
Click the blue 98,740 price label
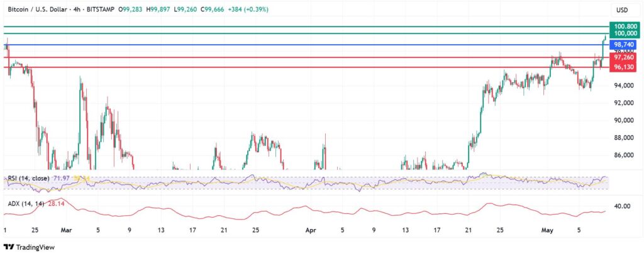pyautogui.click(x=625, y=45)
